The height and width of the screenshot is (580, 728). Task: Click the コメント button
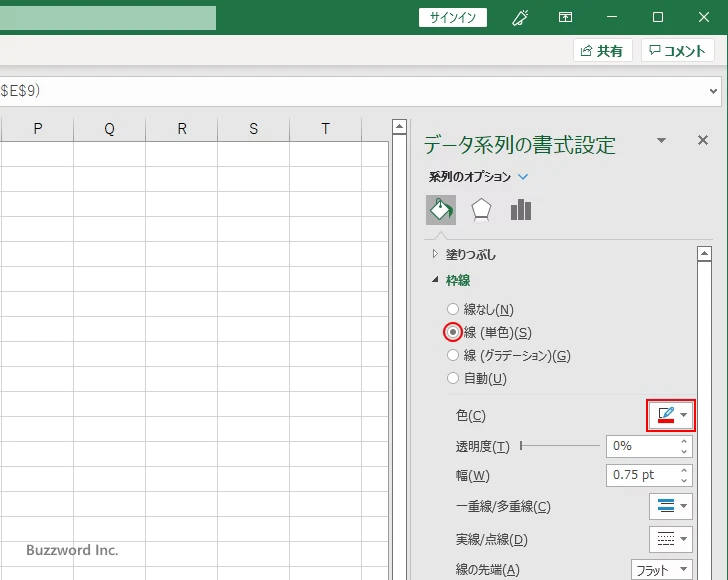coord(678,51)
